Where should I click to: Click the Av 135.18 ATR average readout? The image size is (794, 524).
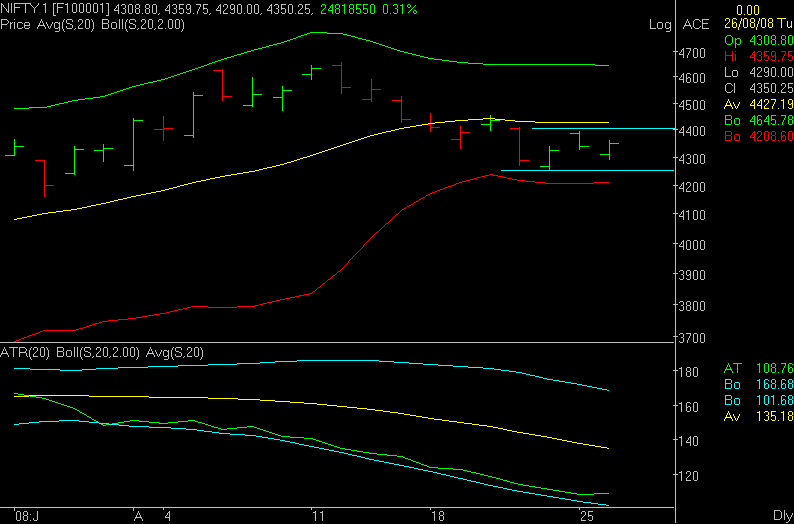coord(758,417)
